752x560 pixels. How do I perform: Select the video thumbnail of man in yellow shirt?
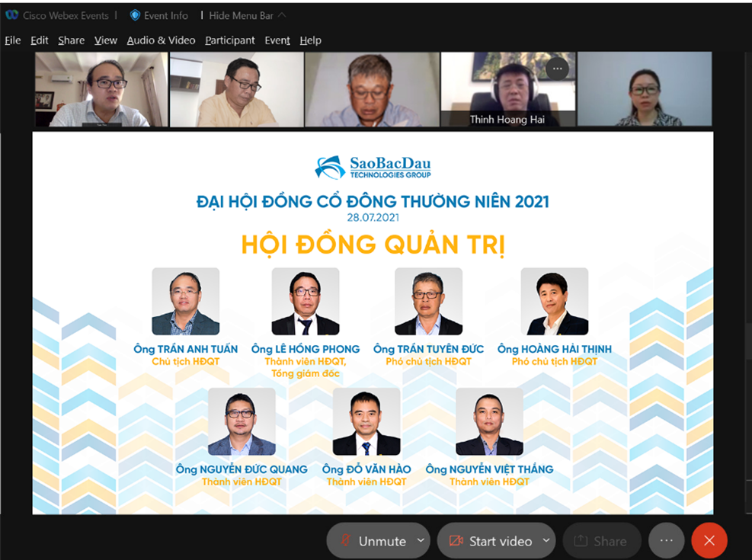pos(236,89)
